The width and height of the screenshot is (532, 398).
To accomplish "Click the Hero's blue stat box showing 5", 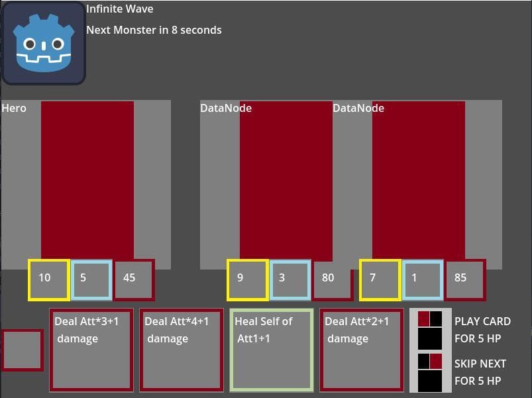I will point(91,280).
